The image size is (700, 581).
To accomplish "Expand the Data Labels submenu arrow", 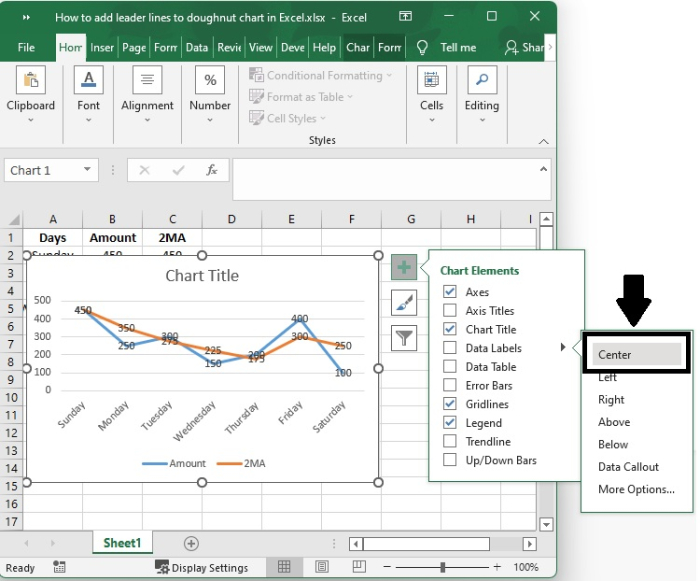I will coord(563,347).
